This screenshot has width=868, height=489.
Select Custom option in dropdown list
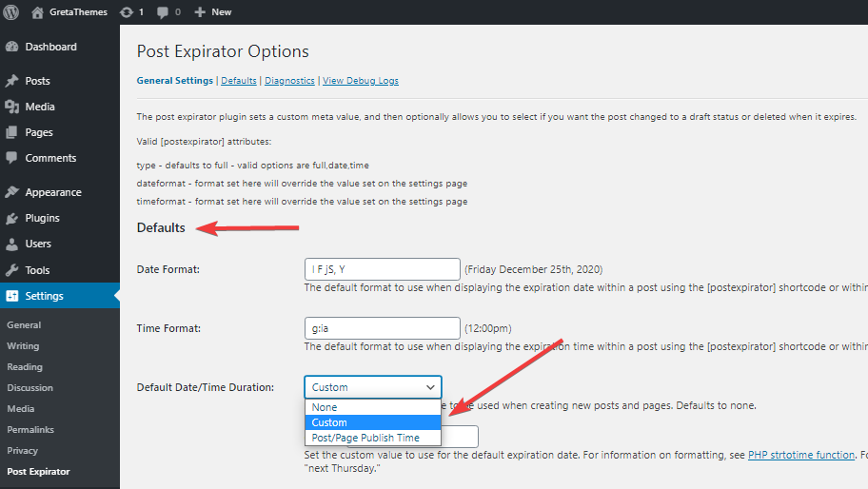372,422
